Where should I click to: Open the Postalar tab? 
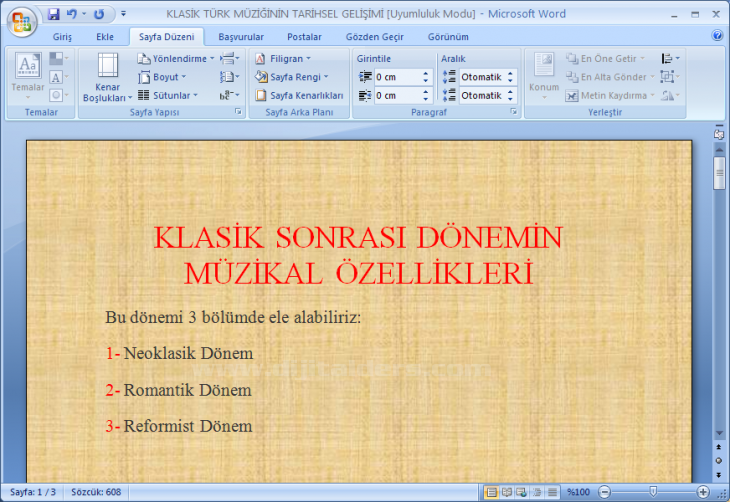304,37
